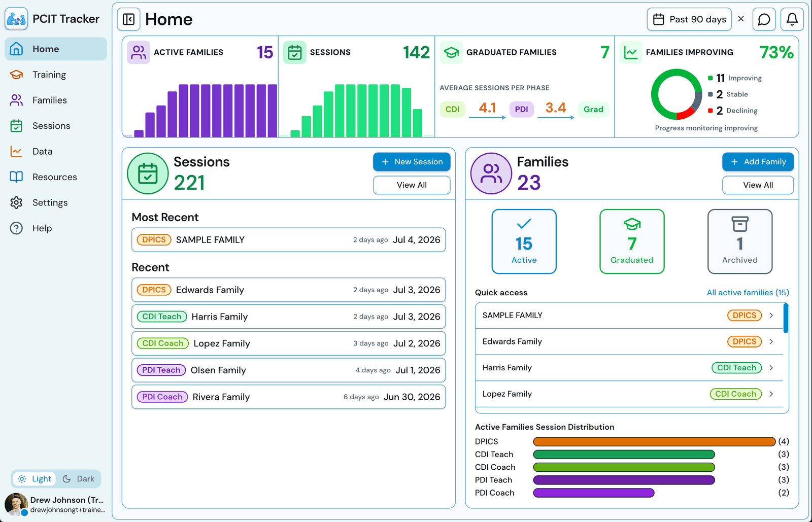Open the Sessions menu item
This screenshot has width=812, height=522.
coord(56,126)
